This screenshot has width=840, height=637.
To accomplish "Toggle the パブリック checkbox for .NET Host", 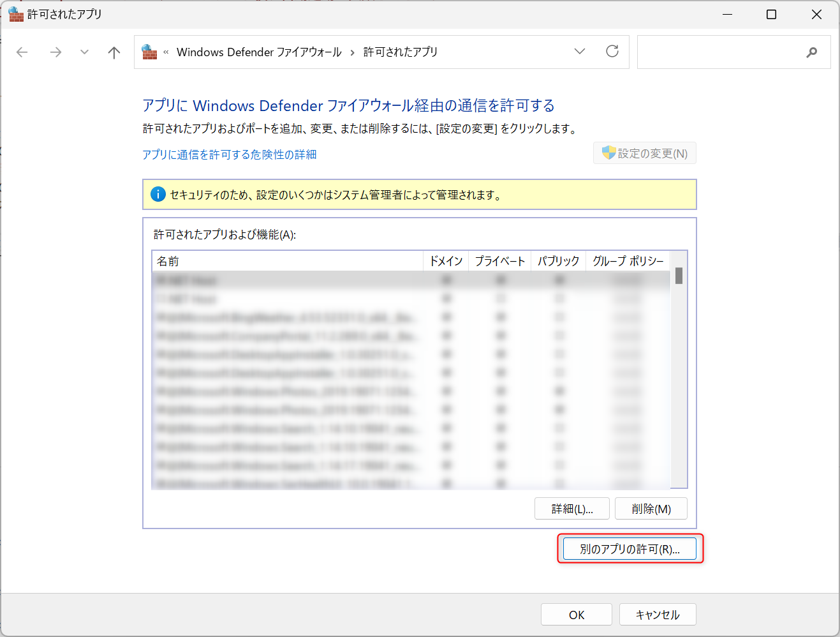I will (558, 280).
